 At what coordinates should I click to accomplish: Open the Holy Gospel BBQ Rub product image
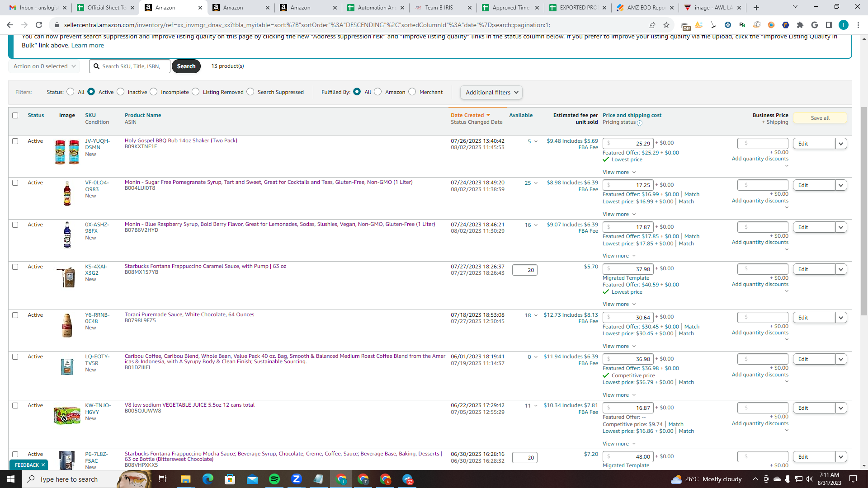67,152
